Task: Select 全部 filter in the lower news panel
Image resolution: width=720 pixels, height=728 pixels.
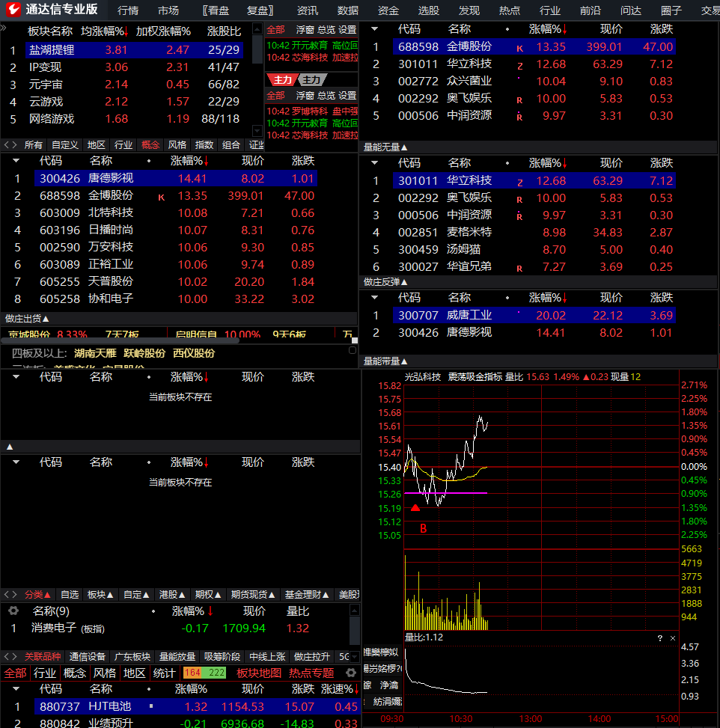Action: click(x=275, y=96)
